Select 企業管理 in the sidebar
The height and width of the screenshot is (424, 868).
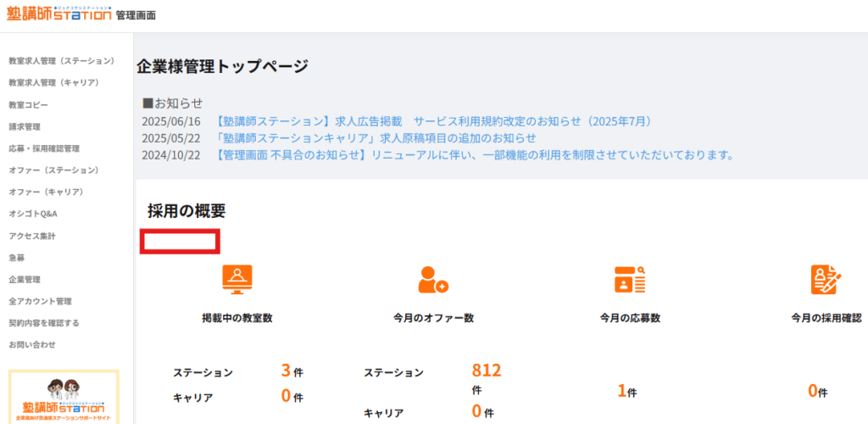tap(25, 280)
